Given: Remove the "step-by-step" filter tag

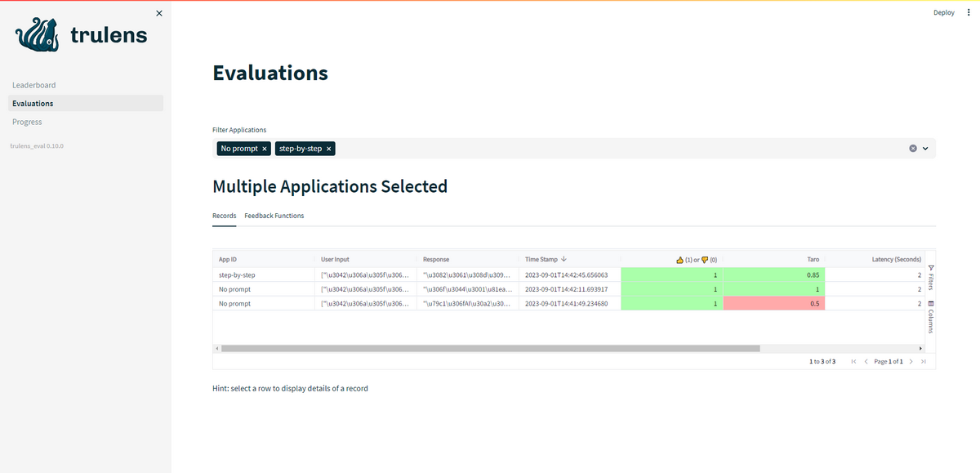Looking at the screenshot, I should click(329, 149).
